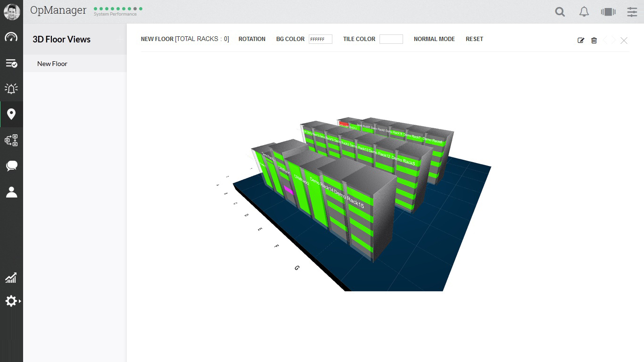Click the edit floor pencil icon
The width and height of the screenshot is (644, 362).
tap(581, 41)
